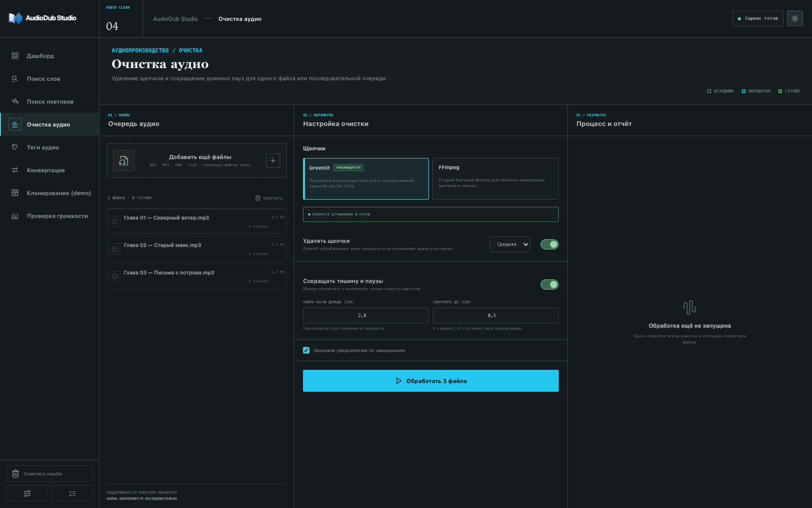Screen dimensions: 812x508
Task: Select the file Глава 03 — Письма с острова.mp3
Action: (x=196, y=276)
